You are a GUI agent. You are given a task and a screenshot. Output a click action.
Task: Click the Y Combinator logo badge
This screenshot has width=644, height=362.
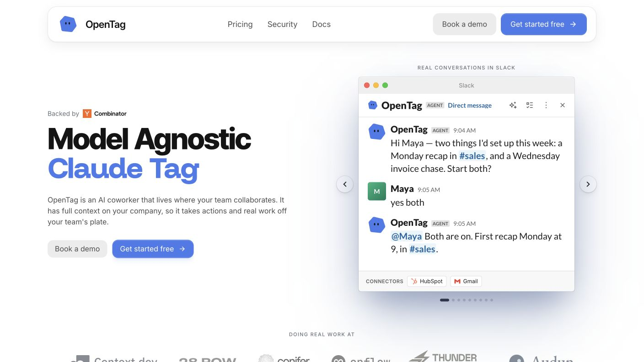[105, 113]
